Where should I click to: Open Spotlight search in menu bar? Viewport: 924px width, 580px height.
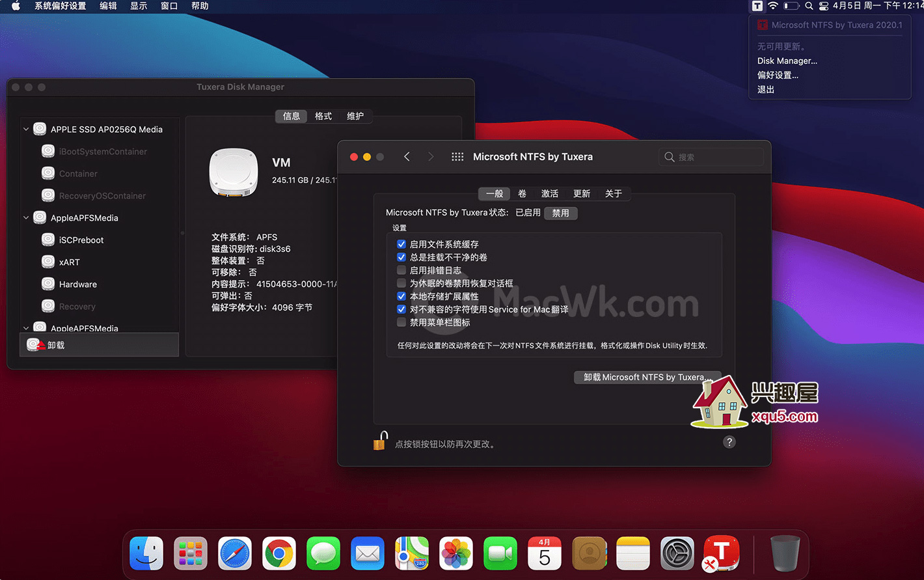point(809,6)
